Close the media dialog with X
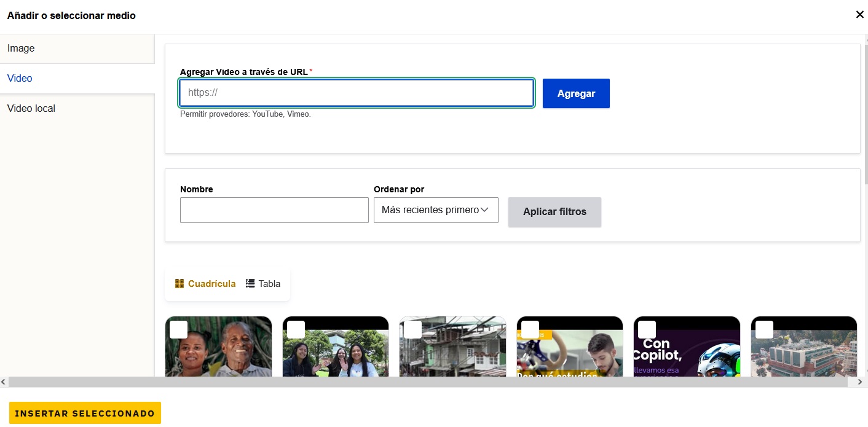 coord(859,15)
